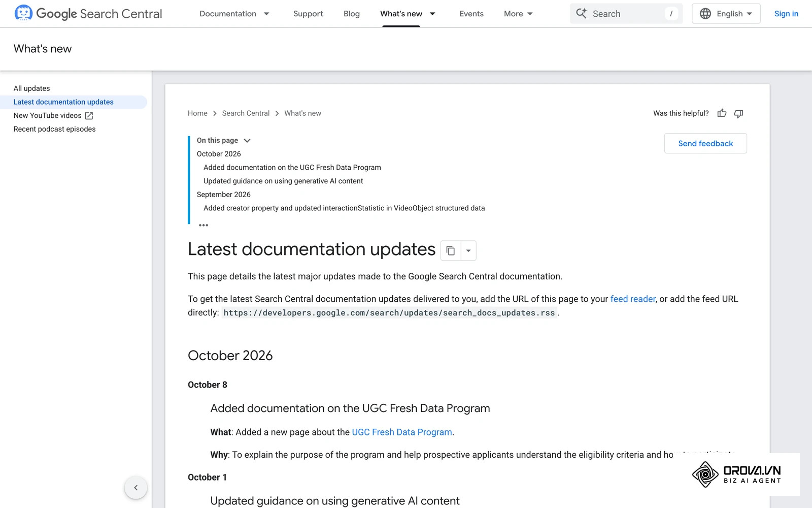Image resolution: width=812 pixels, height=508 pixels.
Task: Click the Sign in link
Action: (x=786, y=14)
